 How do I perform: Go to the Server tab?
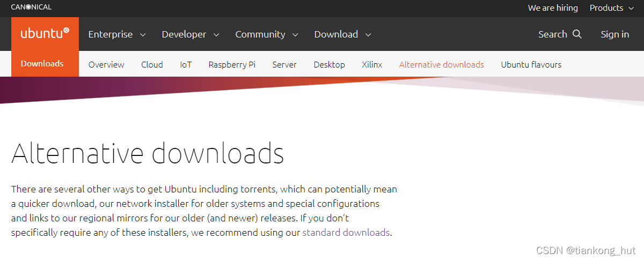[x=284, y=64]
